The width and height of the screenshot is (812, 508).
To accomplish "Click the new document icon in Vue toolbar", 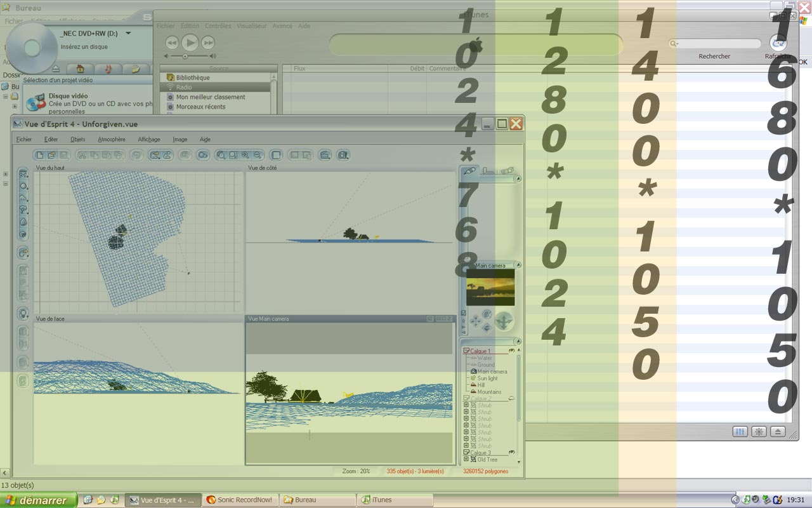I will (x=39, y=154).
